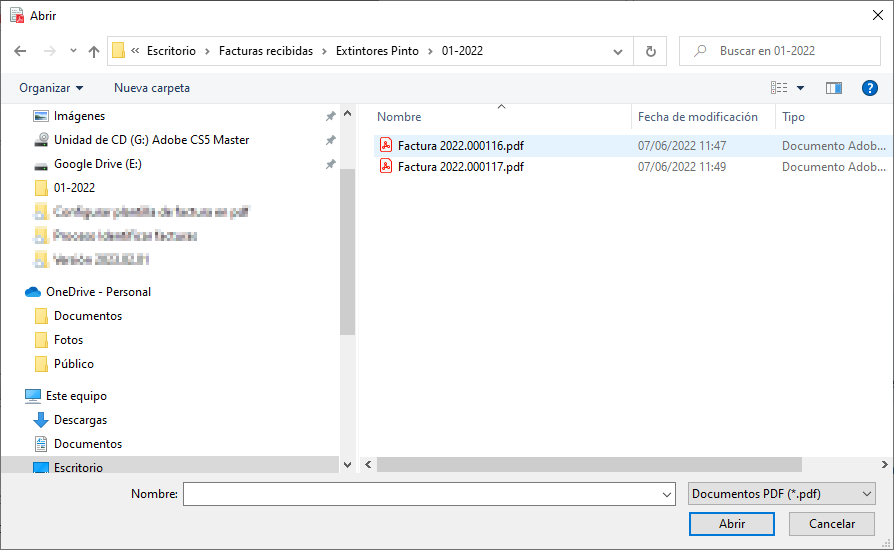Toggle the preview pane icon

coord(834,88)
